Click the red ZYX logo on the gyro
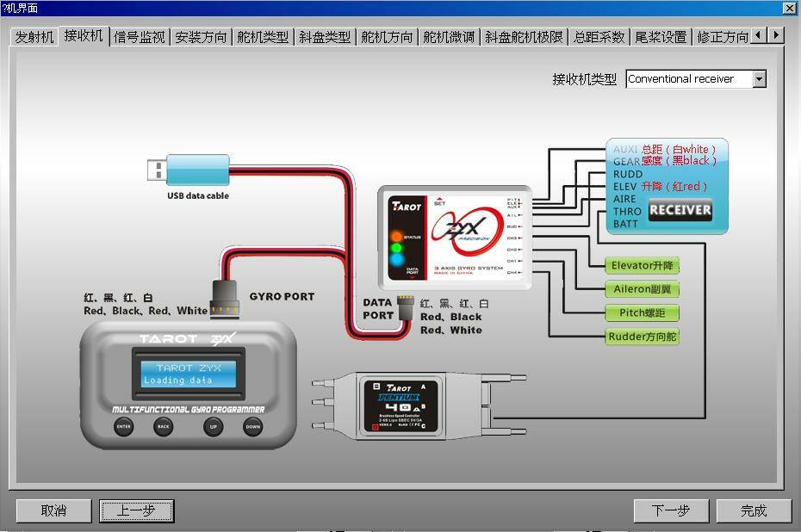Image resolution: width=801 pixels, height=532 pixels. 467,231
